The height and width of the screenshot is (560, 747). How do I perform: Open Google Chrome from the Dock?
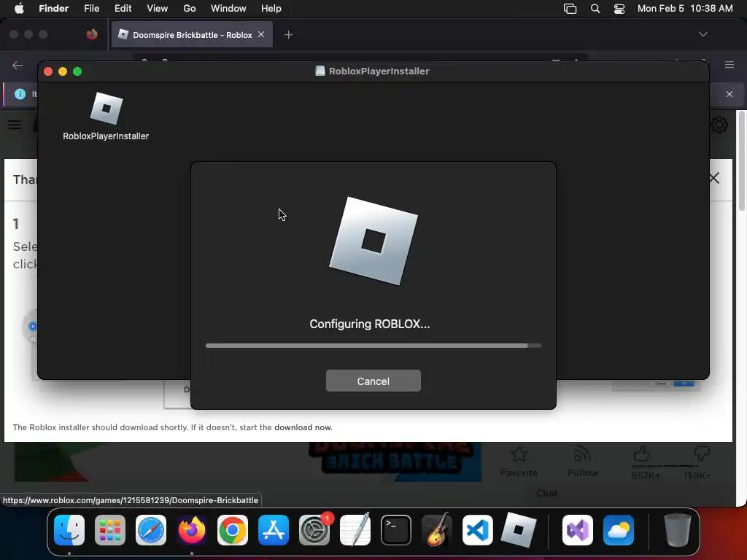point(233,530)
